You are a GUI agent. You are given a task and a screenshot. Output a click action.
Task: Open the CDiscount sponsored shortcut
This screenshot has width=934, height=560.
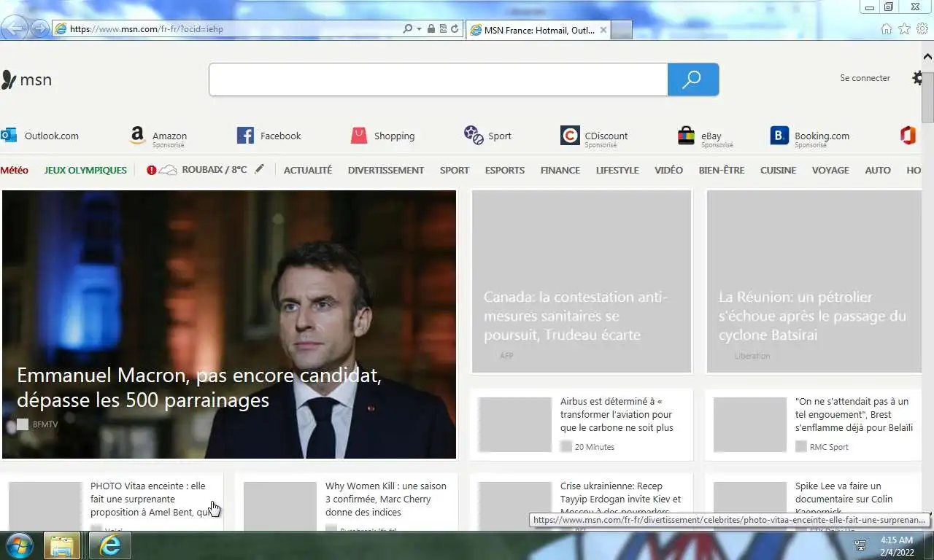click(594, 136)
